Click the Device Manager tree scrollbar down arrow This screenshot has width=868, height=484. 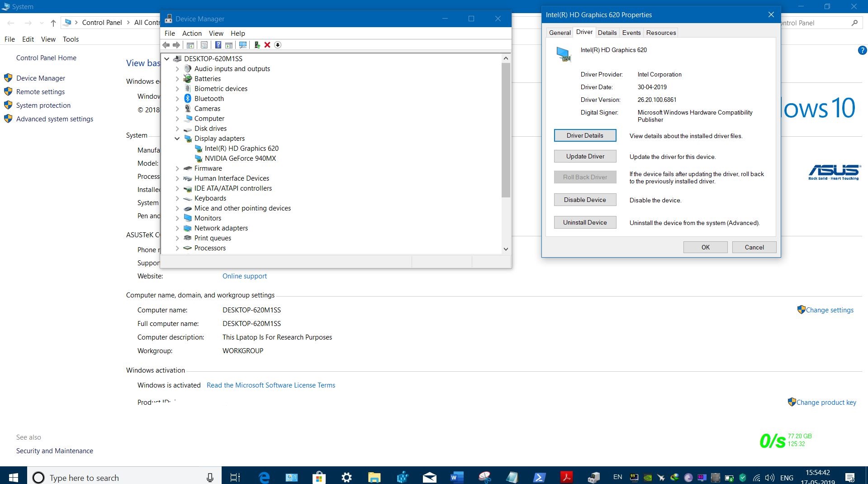(506, 249)
